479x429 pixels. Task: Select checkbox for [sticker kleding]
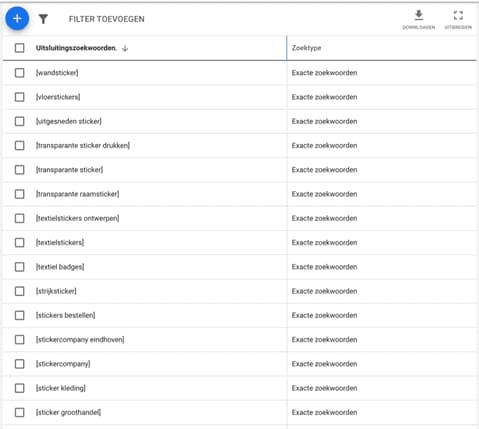[20, 388]
